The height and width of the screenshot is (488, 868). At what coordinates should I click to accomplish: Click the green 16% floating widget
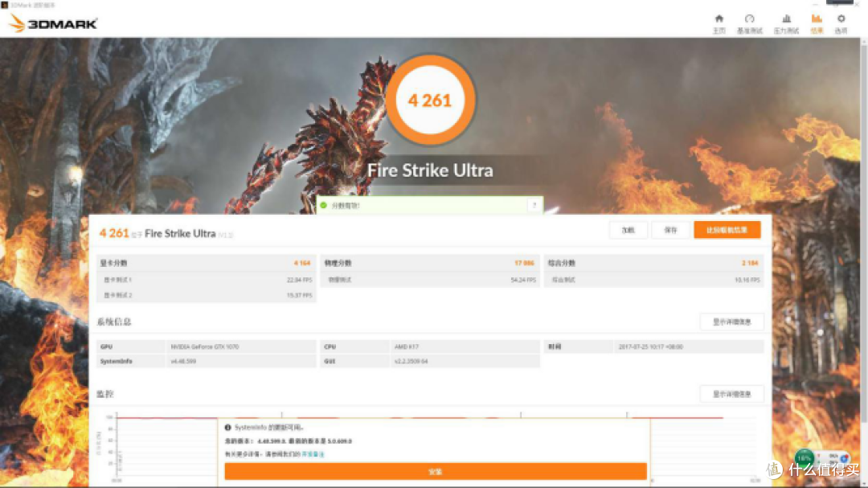804,458
